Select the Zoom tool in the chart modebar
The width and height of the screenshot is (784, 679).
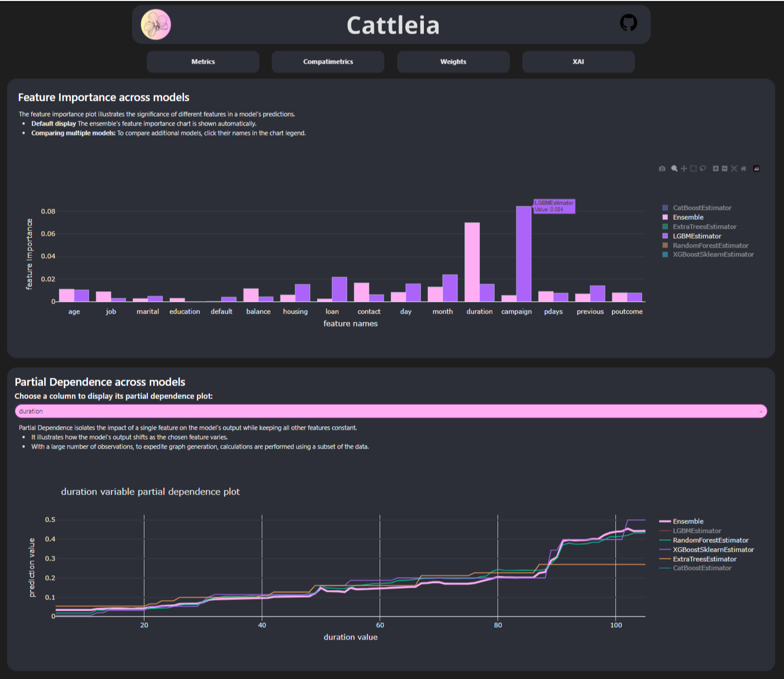pos(674,169)
